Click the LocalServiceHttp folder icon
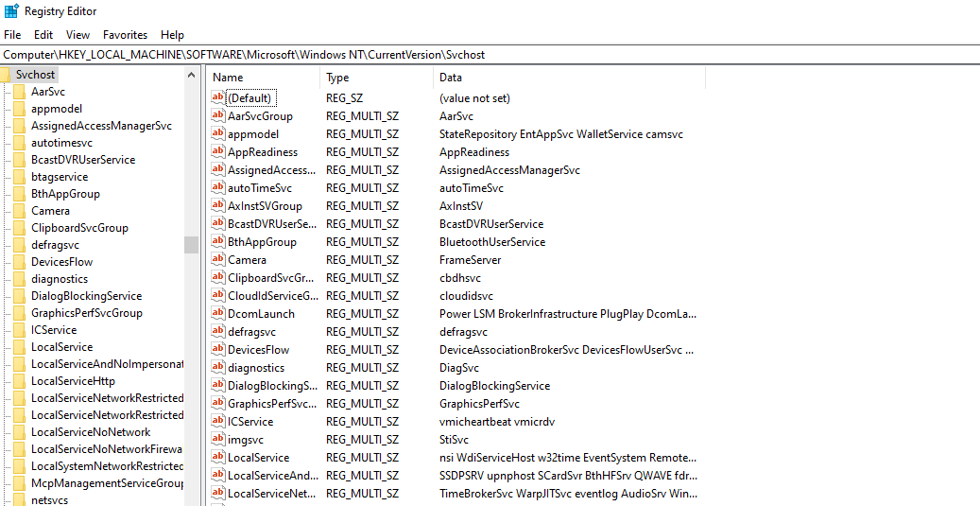 [x=21, y=381]
